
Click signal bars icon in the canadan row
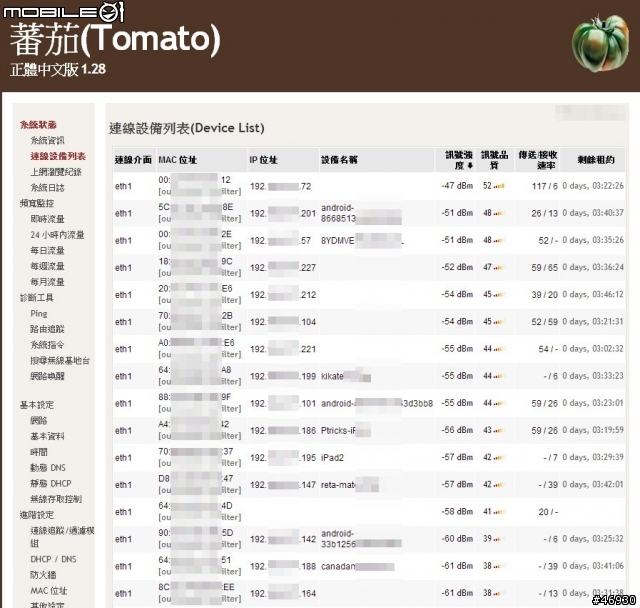pyautogui.click(x=499, y=566)
